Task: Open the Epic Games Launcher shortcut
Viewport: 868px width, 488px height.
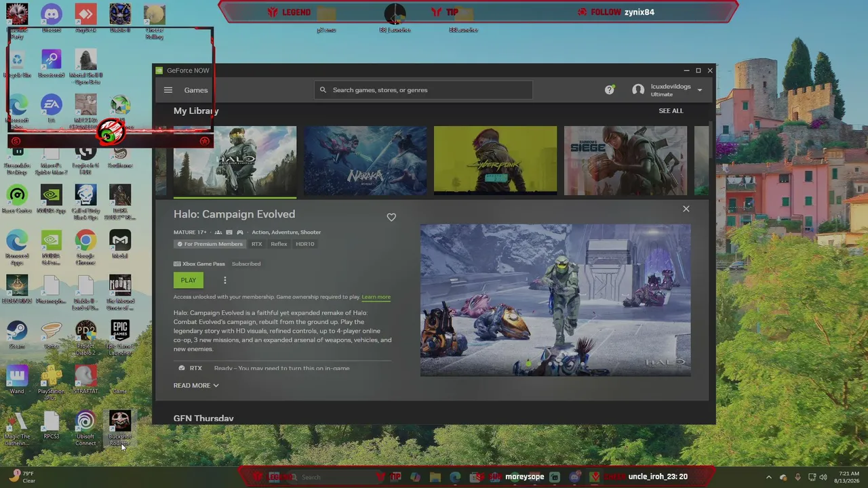Action: point(120,338)
